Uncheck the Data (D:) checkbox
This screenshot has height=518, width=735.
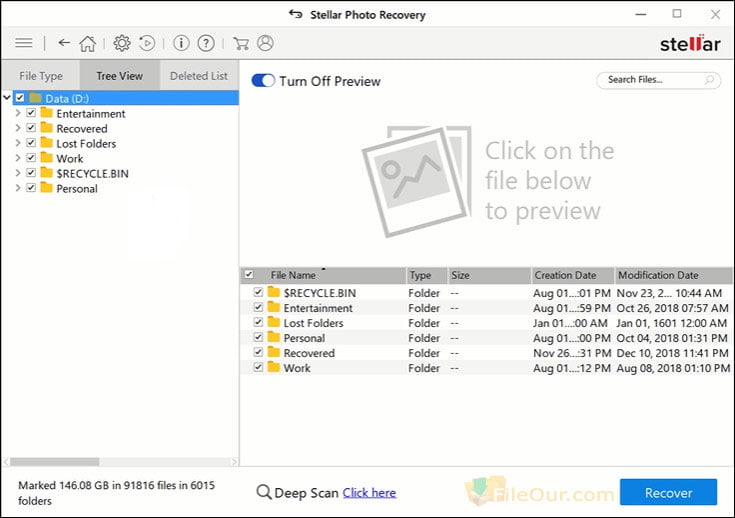20,98
